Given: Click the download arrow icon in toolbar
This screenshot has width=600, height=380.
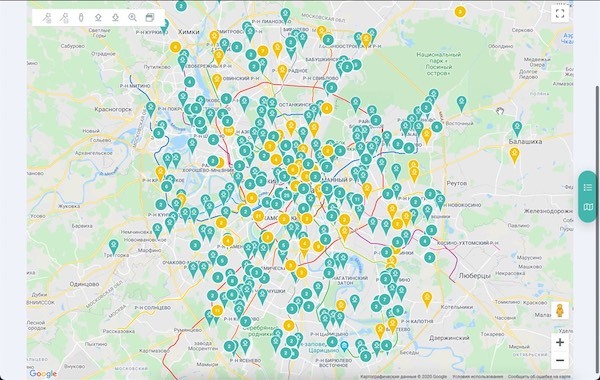Looking at the screenshot, I should [115, 18].
